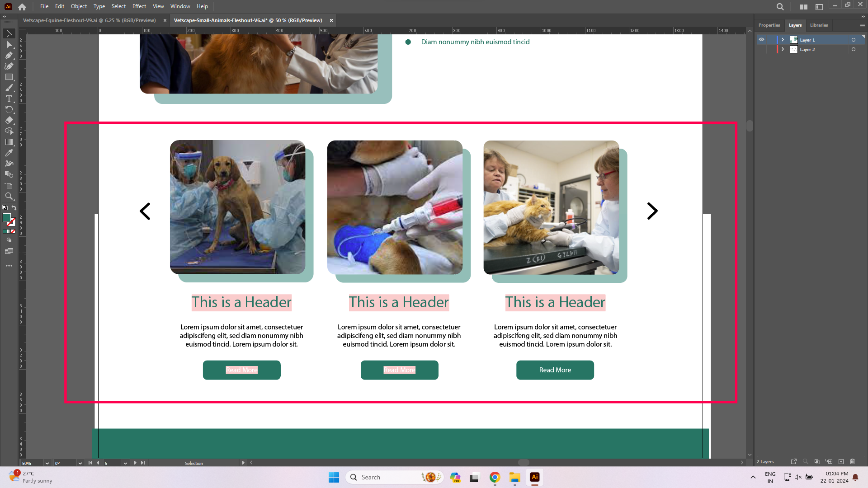Hide Layer 1 using eye icon
The image size is (868, 488).
click(762, 40)
